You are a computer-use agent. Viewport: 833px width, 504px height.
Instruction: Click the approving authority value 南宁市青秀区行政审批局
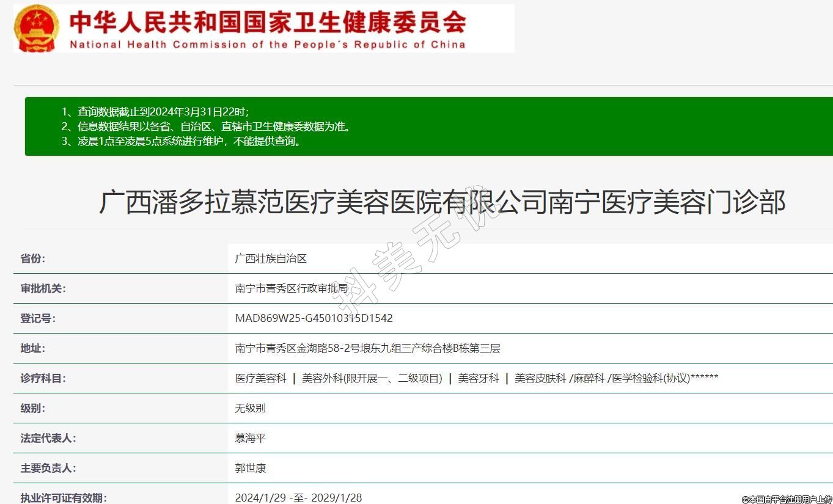point(291,288)
